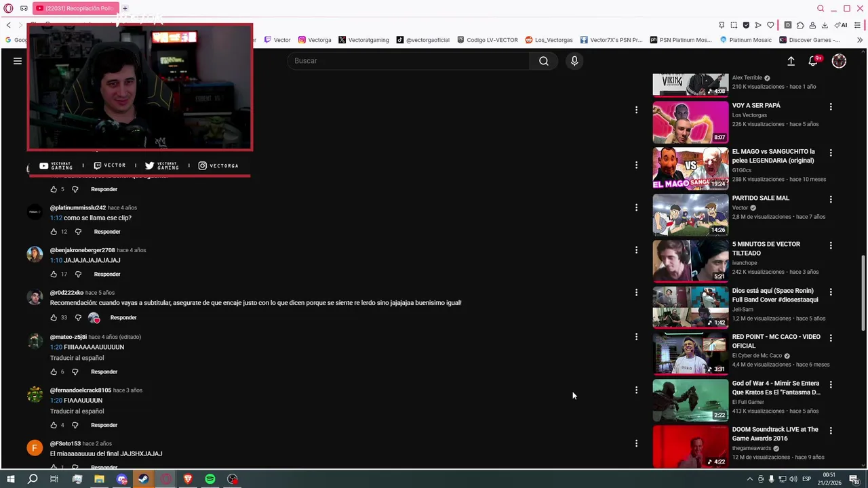Open the Platinum Mosaic bookmark
This screenshot has width=868, height=488.
coord(746,40)
